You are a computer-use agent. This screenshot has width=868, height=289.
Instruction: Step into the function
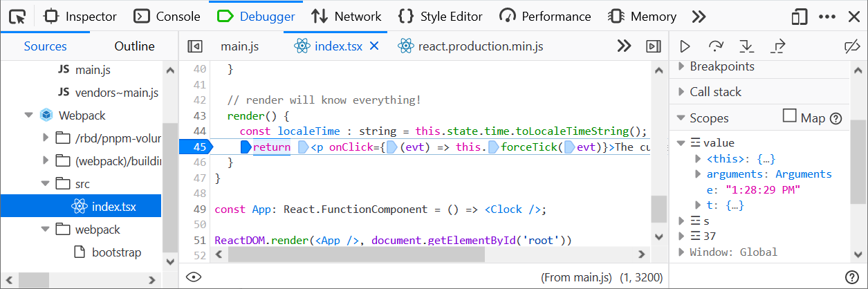746,46
